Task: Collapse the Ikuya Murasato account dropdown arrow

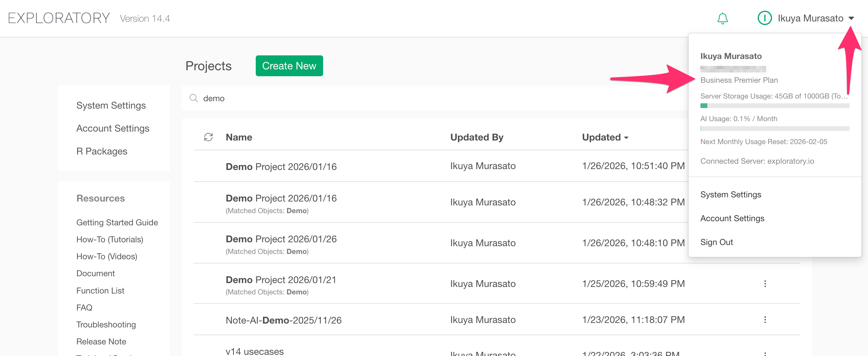Action: click(x=851, y=18)
